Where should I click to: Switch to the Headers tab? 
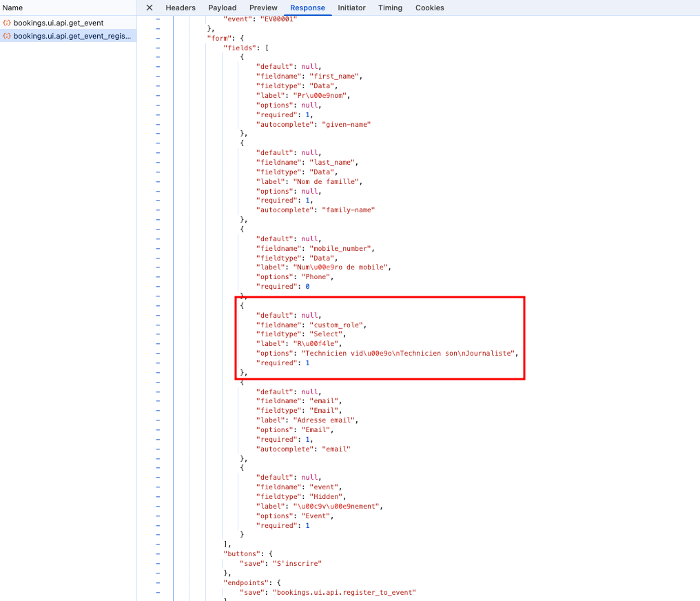click(x=181, y=8)
